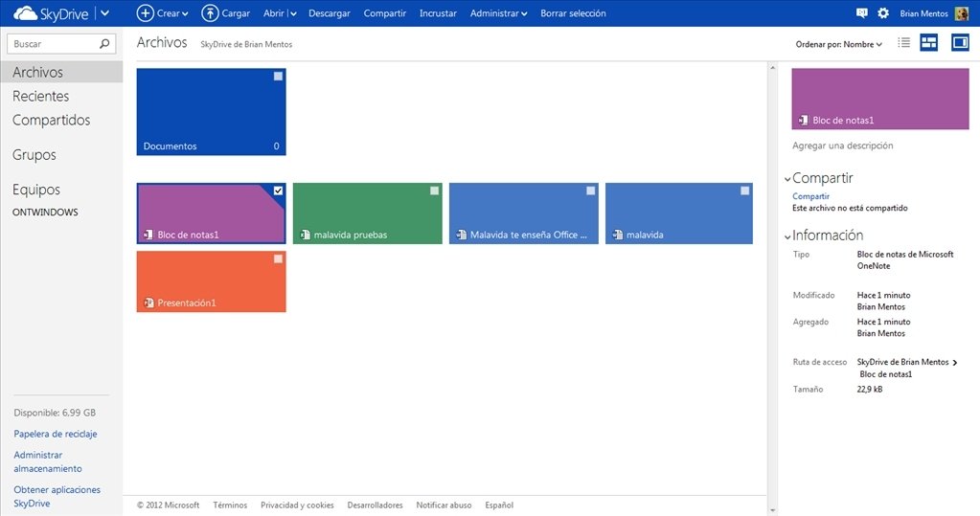Viewport: 980px width, 516px height.
Task: Open the SkyDrive app switcher dropdown arrow
Action: coord(105,13)
